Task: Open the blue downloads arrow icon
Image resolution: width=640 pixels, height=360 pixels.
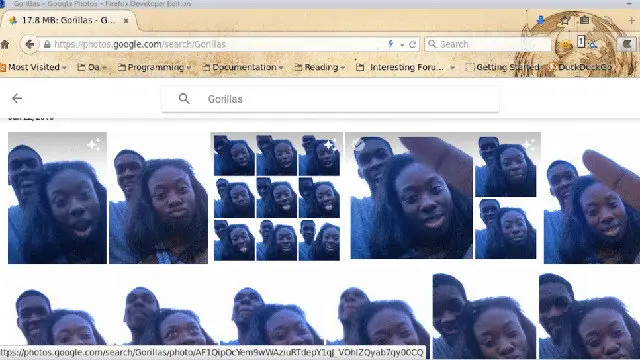Action: [x=541, y=20]
